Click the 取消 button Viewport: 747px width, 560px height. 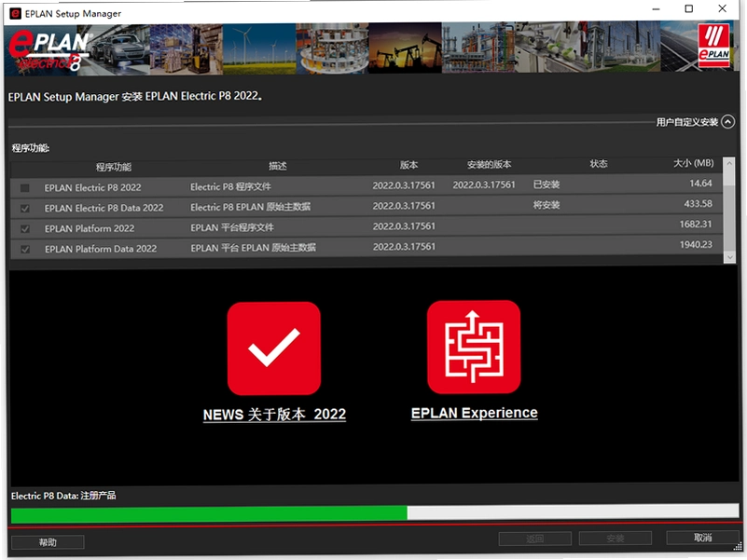point(702,538)
